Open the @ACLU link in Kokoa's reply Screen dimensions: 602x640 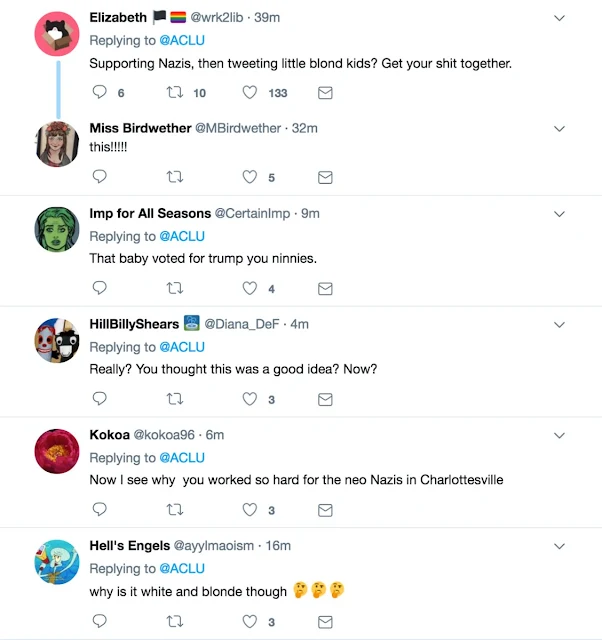click(181, 458)
